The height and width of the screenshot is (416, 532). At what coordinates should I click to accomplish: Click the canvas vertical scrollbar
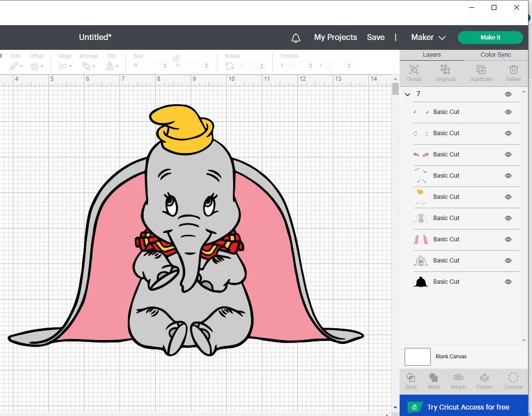[395, 89]
